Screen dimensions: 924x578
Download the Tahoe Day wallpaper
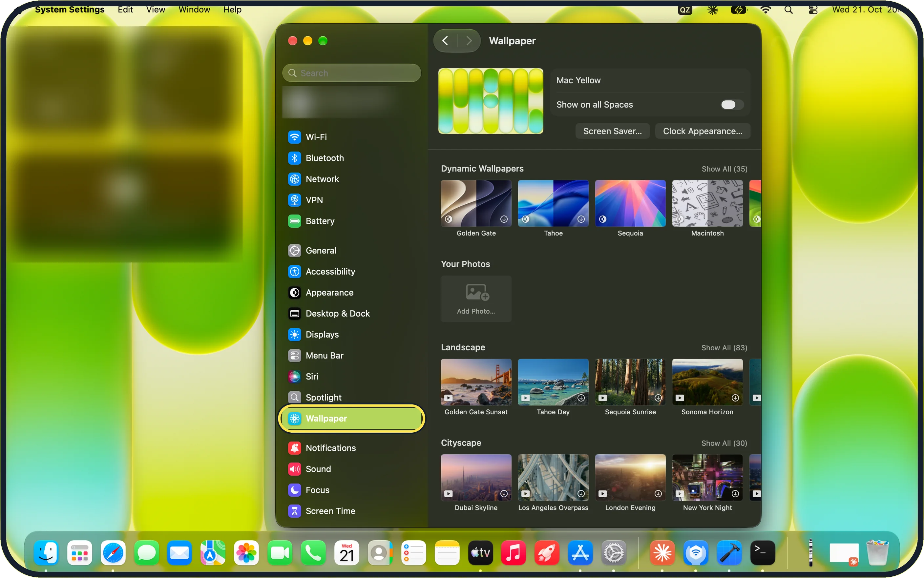coord(581,398)
